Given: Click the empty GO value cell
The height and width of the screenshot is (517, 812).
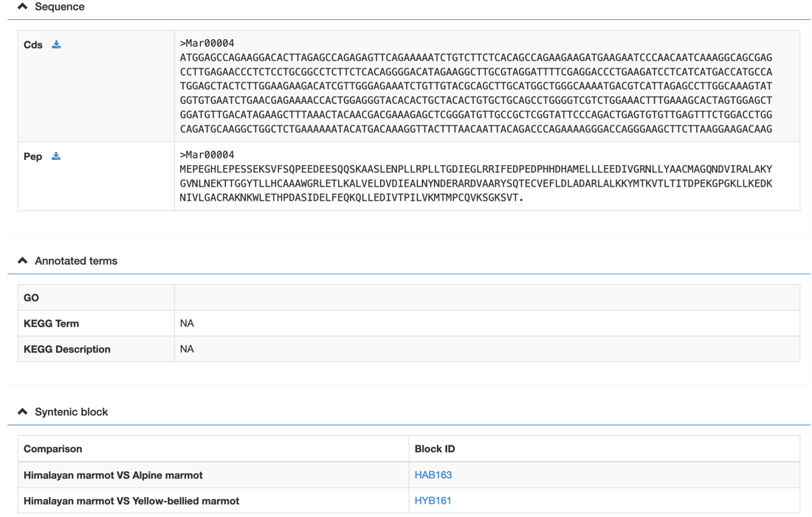Looking at the screenshot, I should [x=486, y=298].
